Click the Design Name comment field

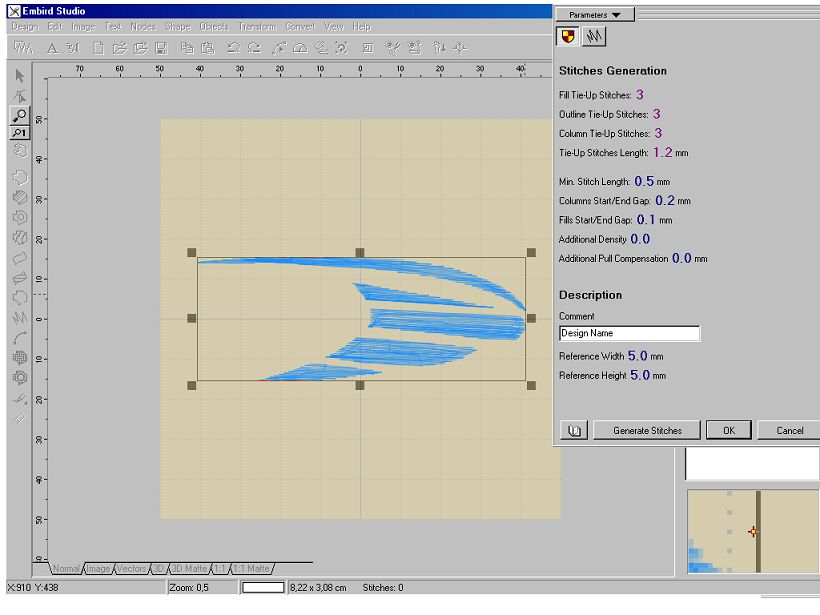click(x=629, y=333)
